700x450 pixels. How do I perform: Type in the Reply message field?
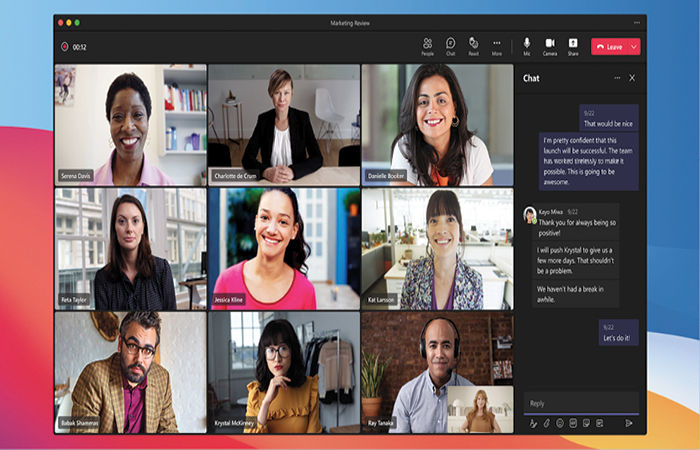[x=580, y=403]
